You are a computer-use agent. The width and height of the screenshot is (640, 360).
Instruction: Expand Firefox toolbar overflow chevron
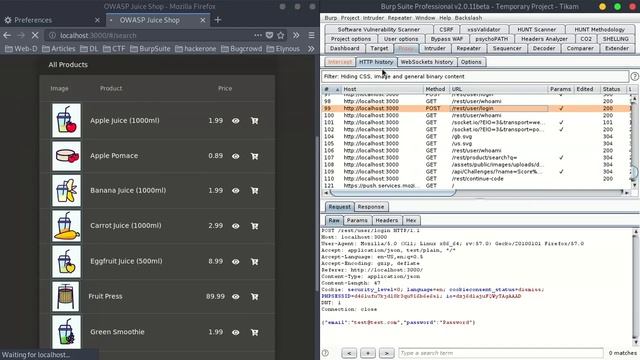click(x=296, y=36)
